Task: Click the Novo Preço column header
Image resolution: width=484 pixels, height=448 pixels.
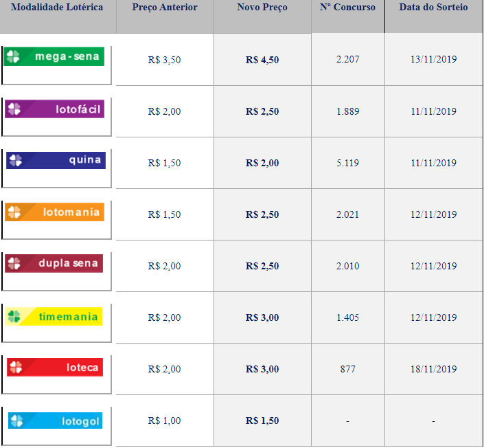Action: coord(262,8)
